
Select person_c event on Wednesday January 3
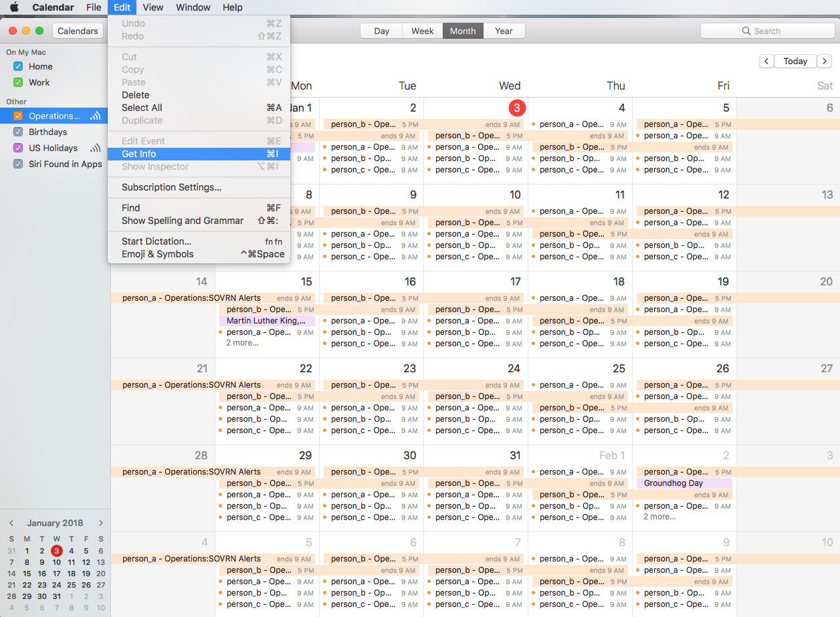(x=476, y=170)
